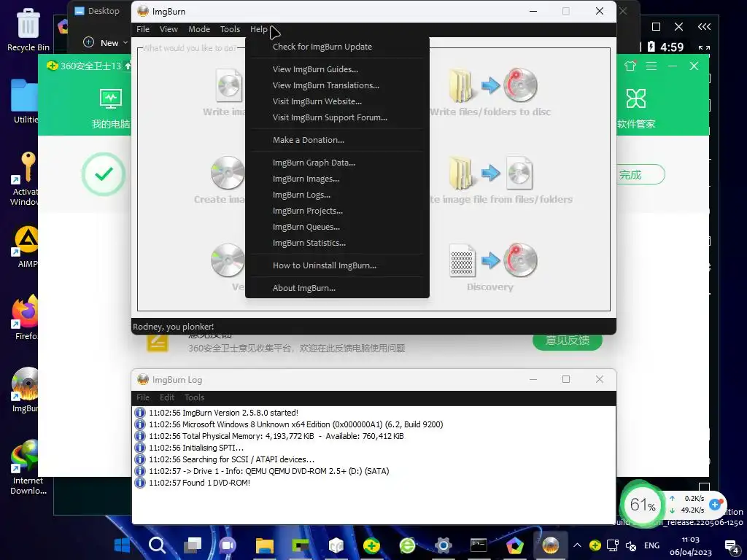
Task: Click New button in Desktop explorer window
Action: [105, 42]
